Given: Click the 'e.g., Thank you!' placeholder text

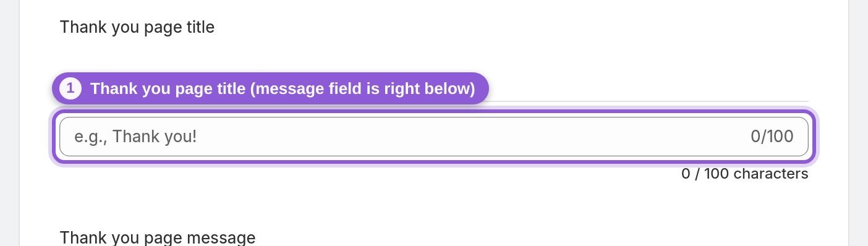Looking at the screenshot, I should click(x=135, y=137).
